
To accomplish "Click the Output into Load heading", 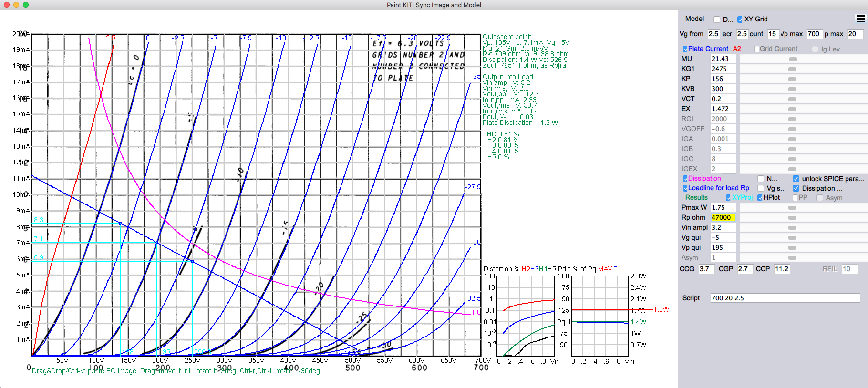I will [508, 77].
